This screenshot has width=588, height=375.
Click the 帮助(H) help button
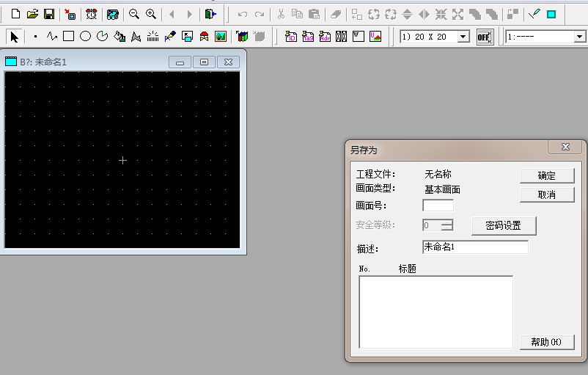click(x=546, y=342)
